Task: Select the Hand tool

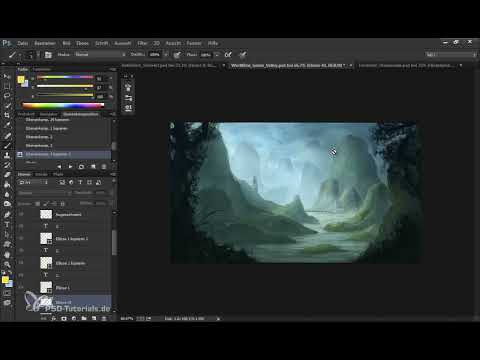Action: point(7,255)
